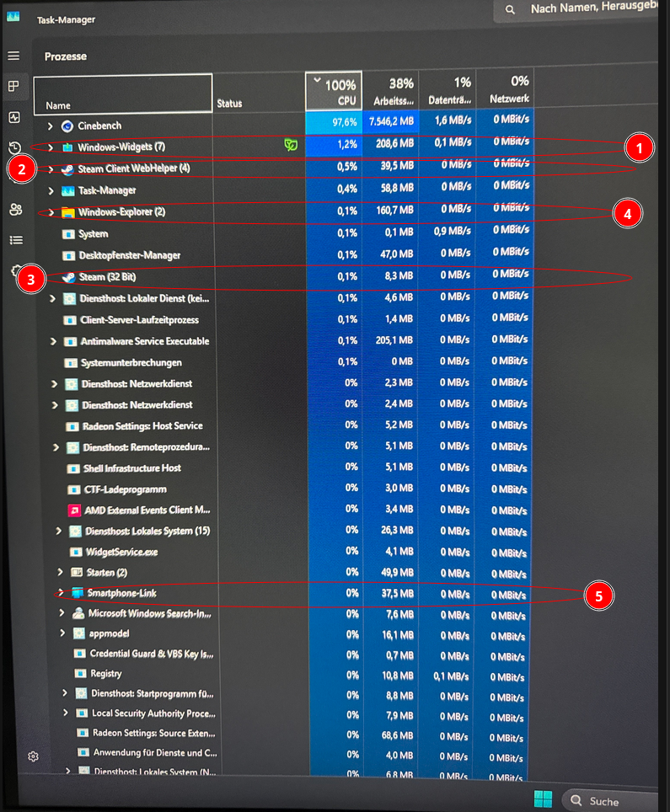670x812 pixels.
Task: Open the App history sidebar icon
Action: pyautogui.click(x=14, y=147)
